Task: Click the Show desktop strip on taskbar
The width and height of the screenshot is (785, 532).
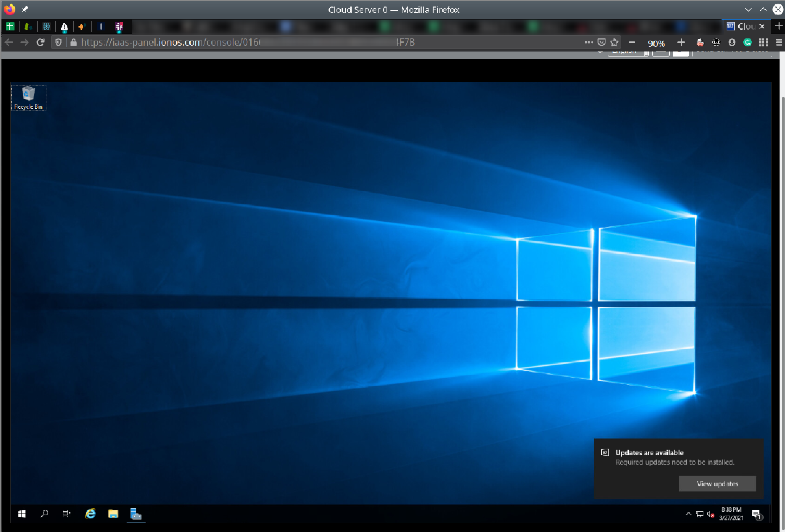Action: (769, 514)
